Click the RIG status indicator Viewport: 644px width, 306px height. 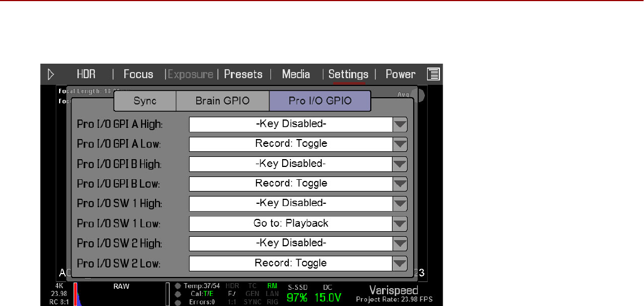(x=272, y=302)
